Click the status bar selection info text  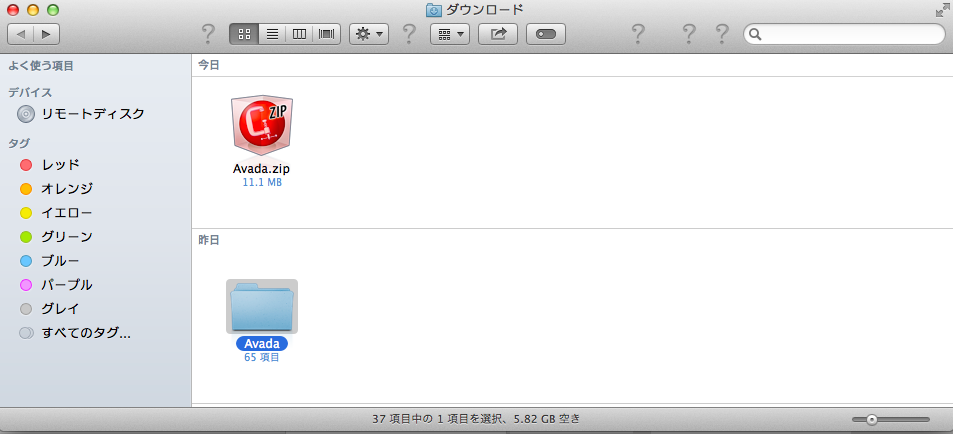(x=476, y=419)
